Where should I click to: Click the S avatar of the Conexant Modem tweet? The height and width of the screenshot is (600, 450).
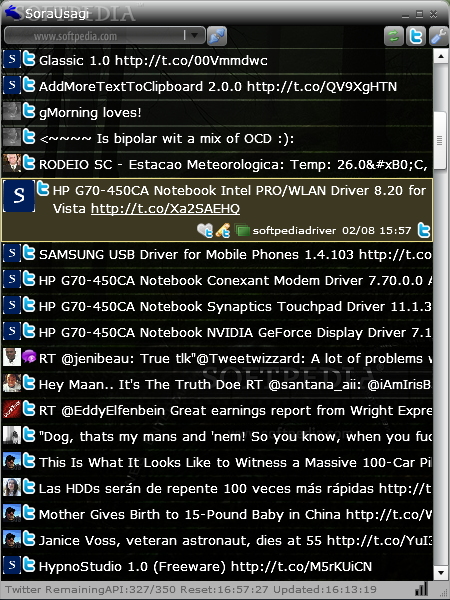[x=12, y=279]
